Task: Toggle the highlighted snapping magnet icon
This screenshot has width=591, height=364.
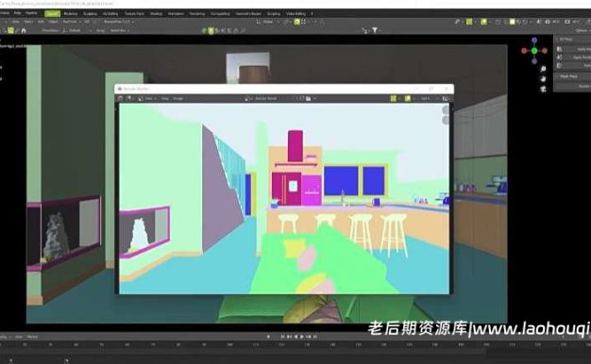Action: point(297,22)
